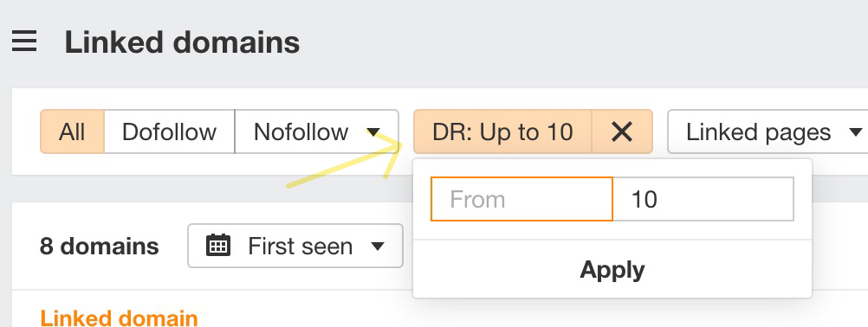The height and width of the screenshot is (327, 868).
Task: Click the 8 domains result count
Action: [x=99, y=246]
